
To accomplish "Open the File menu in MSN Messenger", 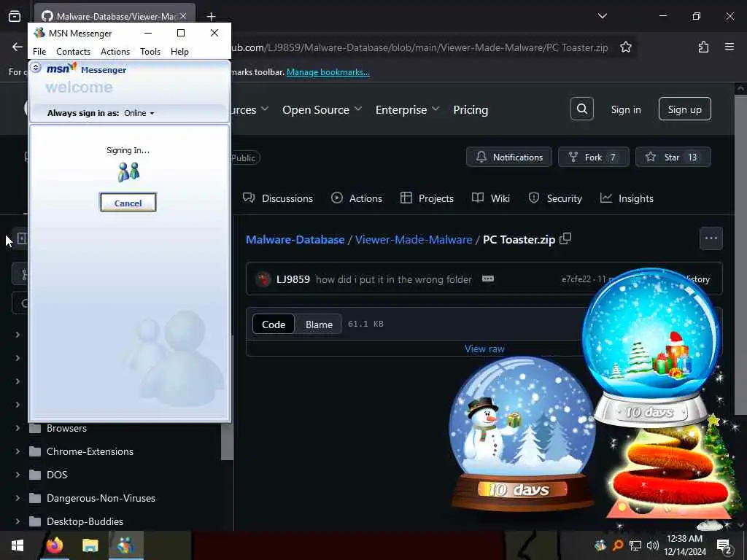I will pos(39,52).
